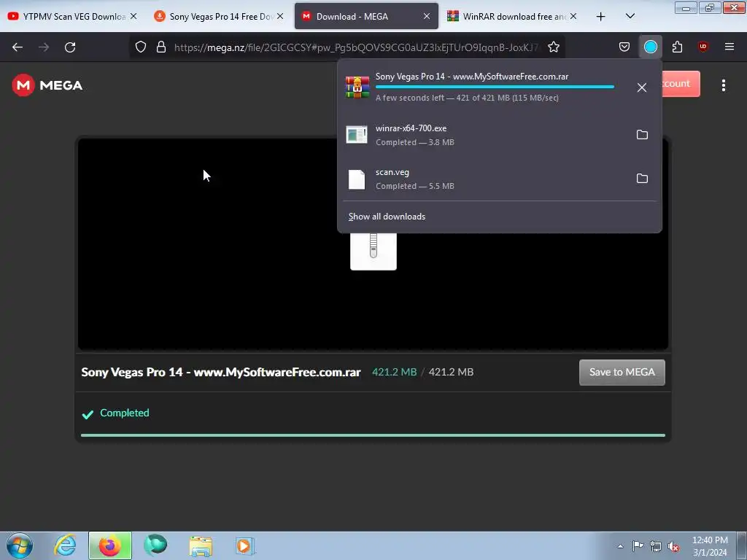
Task: Close the Download - MEGA tab
Action: (x=427, y=16)
